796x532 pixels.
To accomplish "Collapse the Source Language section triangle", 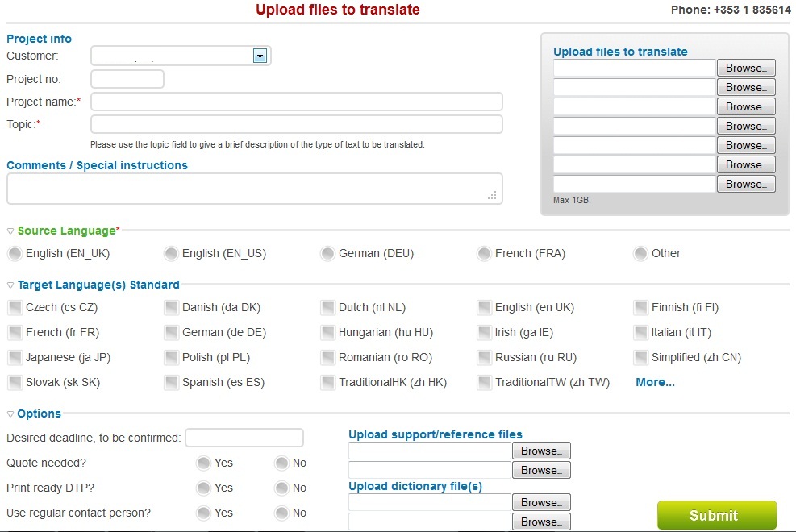I will coord(10,231).
